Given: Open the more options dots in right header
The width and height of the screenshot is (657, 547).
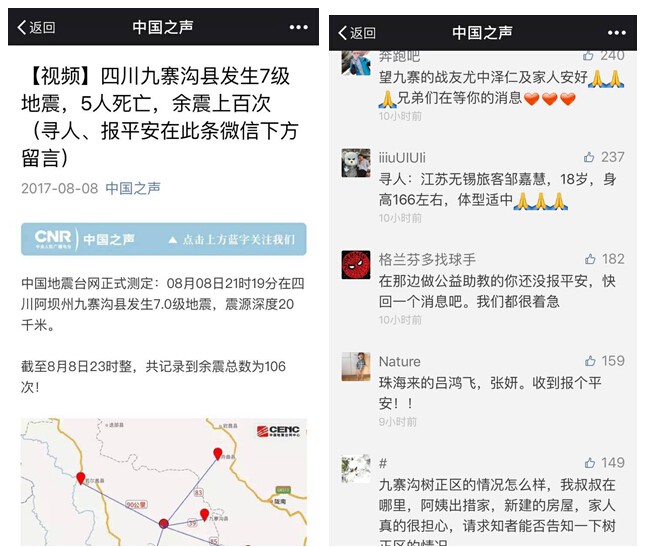Looking at the screenshot, I should click(617, 33).
